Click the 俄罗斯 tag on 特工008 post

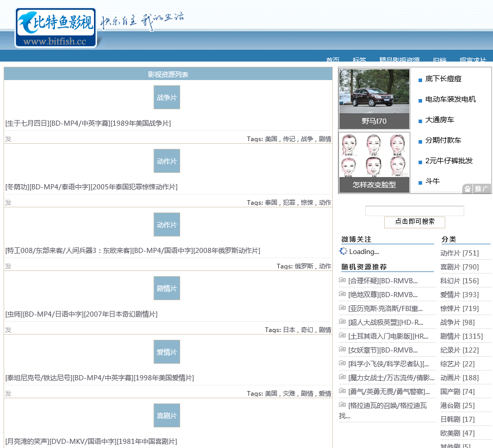(x=304, y=266)
